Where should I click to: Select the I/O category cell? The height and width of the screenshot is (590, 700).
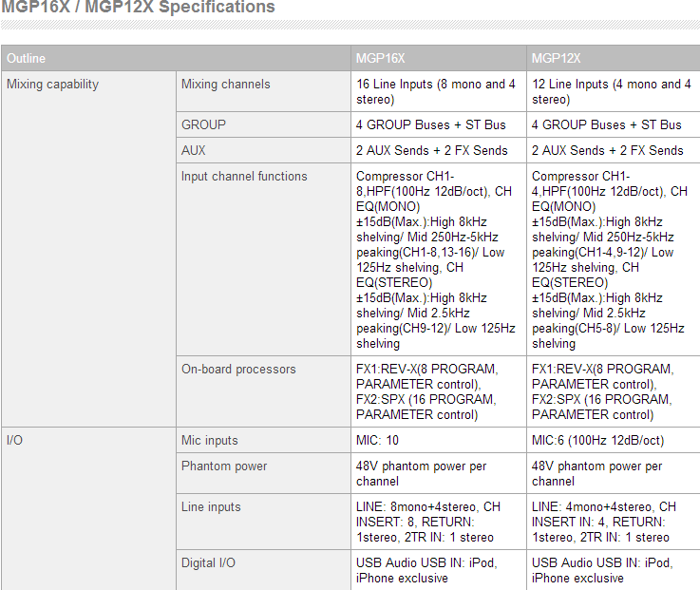[89, 508]
